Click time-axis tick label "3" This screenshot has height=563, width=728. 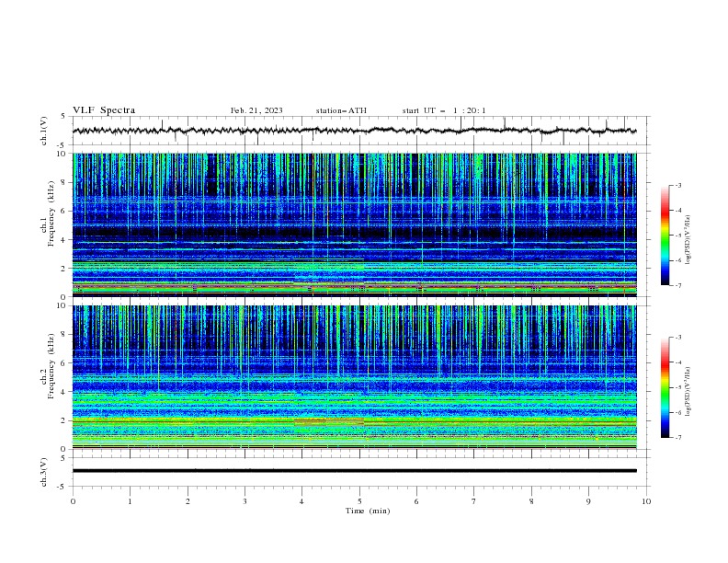point(245,501)
